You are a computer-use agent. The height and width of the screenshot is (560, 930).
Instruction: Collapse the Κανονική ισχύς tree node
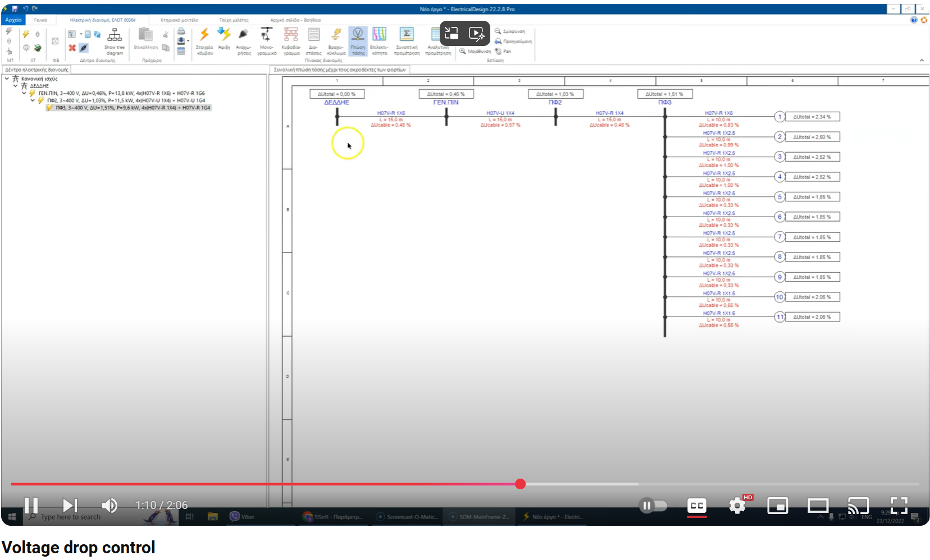(7, 79)
